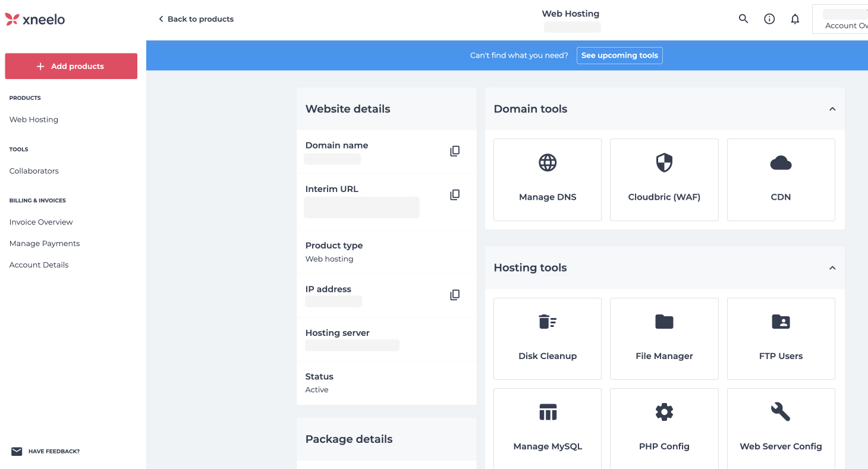The image size is (868, 469).
Task: Click the 'Website details' heading
Action: tap(348, 109)
